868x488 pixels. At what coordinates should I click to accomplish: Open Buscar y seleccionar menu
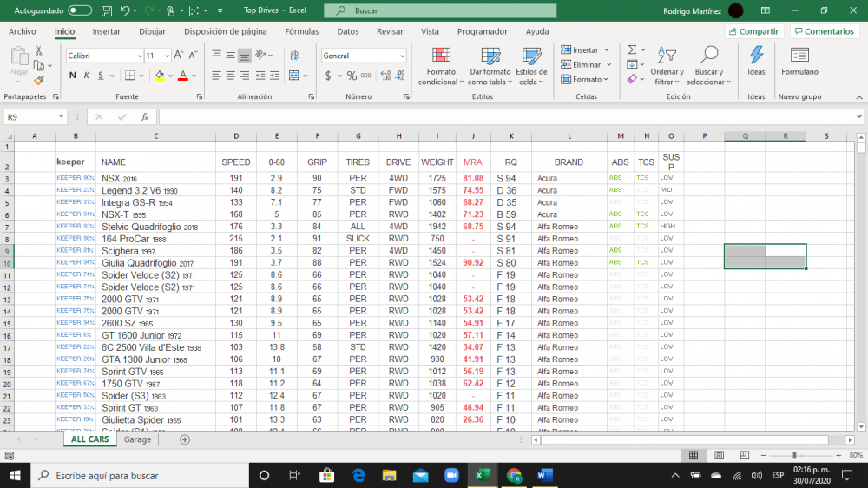[x=708, y=67]
